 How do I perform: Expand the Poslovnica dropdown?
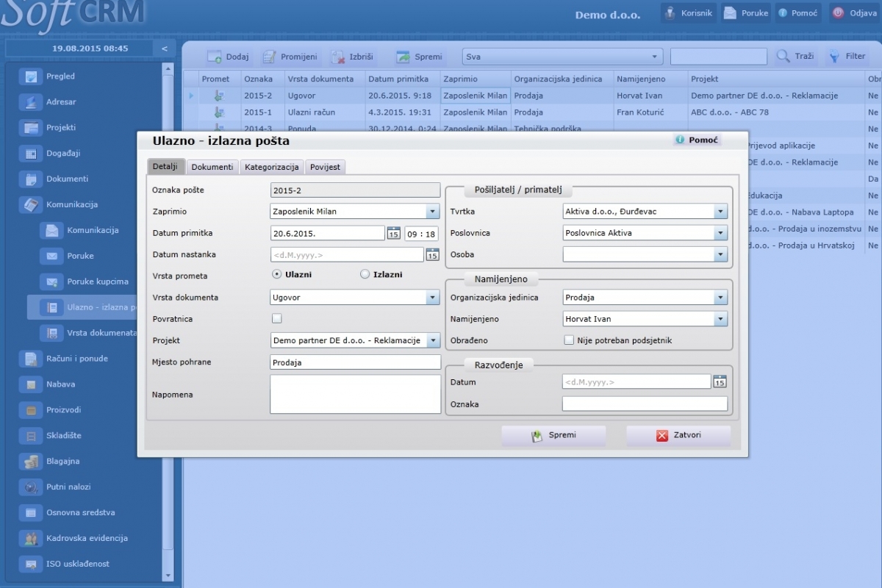tap(720, 233)
